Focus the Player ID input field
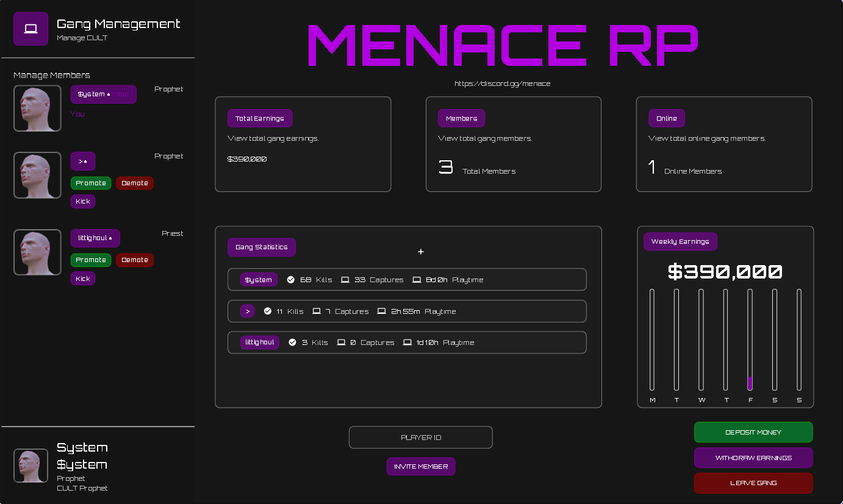The width and height of the screenshot is (843, 504). pos(420,438)
